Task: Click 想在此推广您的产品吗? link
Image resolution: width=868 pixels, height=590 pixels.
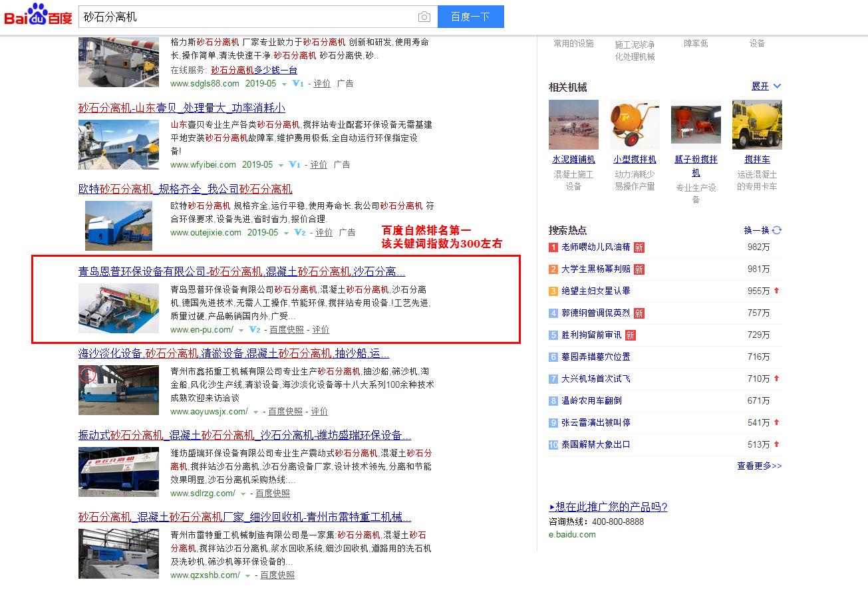Action: [608, 507]
